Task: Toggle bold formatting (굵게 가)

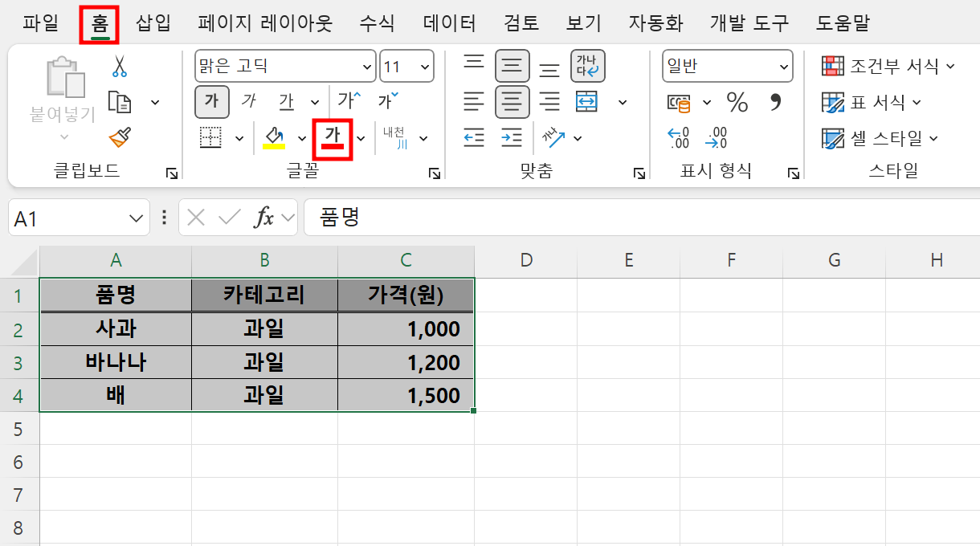Action: coord(212,102)
